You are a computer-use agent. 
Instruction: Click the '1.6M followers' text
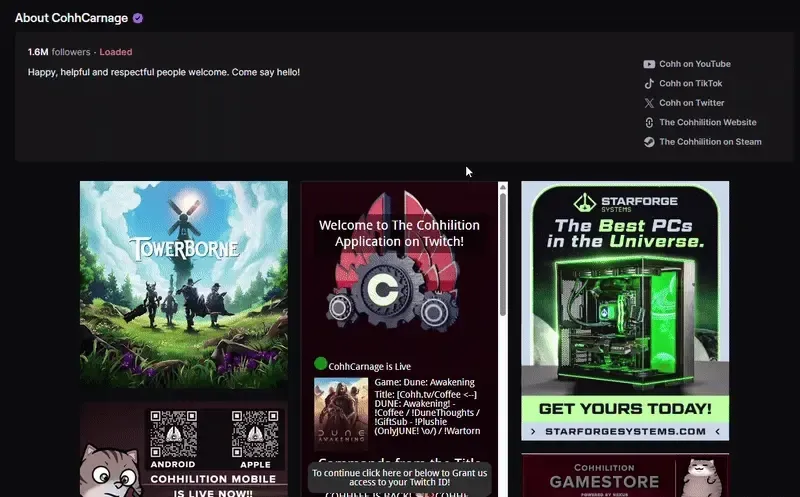(59, 52)
